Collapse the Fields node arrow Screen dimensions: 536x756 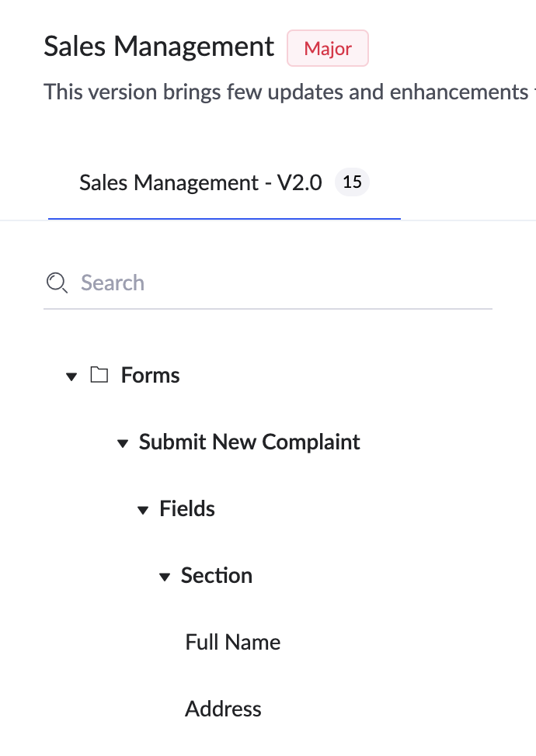(142, 510)
